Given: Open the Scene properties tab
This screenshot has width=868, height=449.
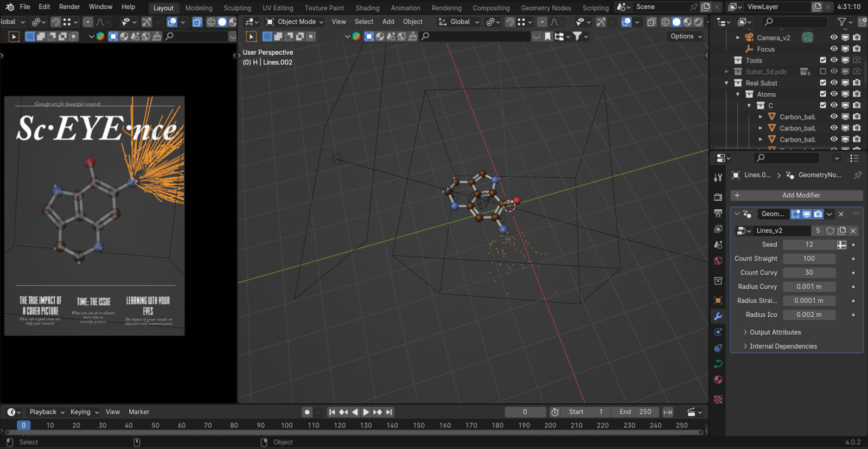Looking at the screenshot, I should (718, 245).
